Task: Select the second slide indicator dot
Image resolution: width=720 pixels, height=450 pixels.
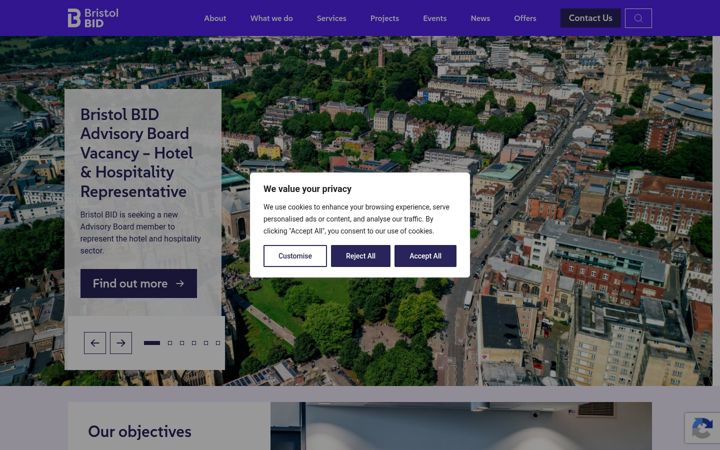Action: click(x=170, y=343)
